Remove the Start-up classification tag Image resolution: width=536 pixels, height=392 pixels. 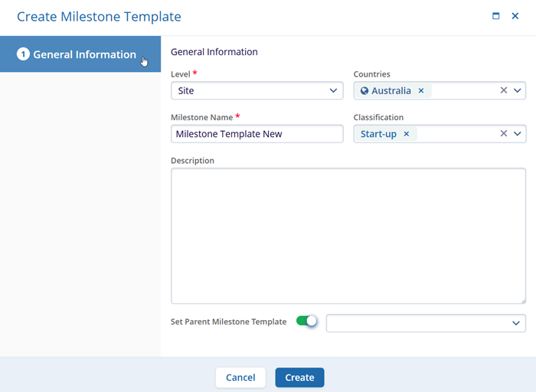407,134
